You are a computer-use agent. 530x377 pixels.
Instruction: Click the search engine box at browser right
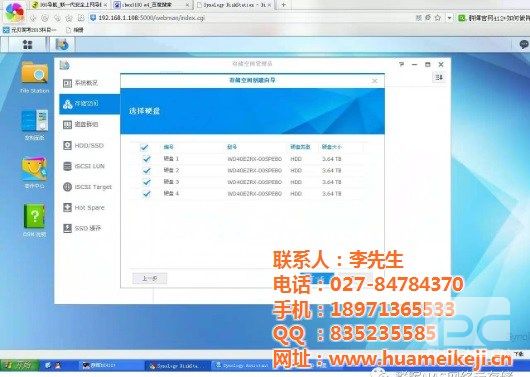(x=494, y=18)
